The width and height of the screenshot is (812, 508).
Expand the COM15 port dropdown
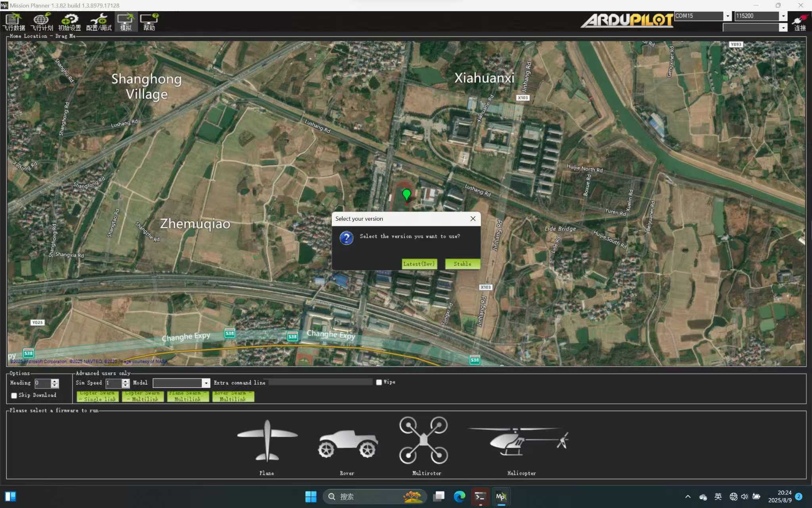coord(728,16)
